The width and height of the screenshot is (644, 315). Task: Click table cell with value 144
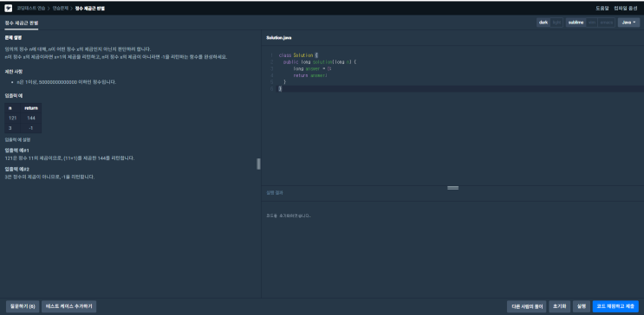31,118
